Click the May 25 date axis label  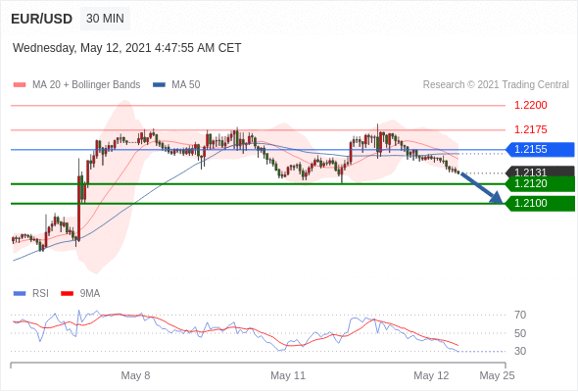coord(497,375)
